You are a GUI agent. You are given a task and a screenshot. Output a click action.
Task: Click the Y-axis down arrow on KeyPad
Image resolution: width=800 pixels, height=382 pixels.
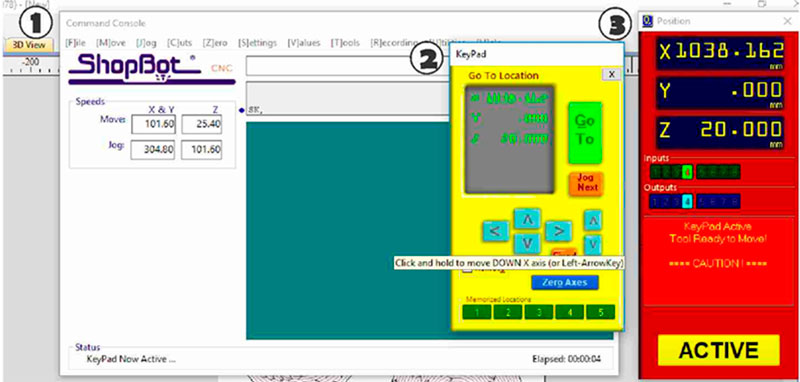tap(527, 243)
